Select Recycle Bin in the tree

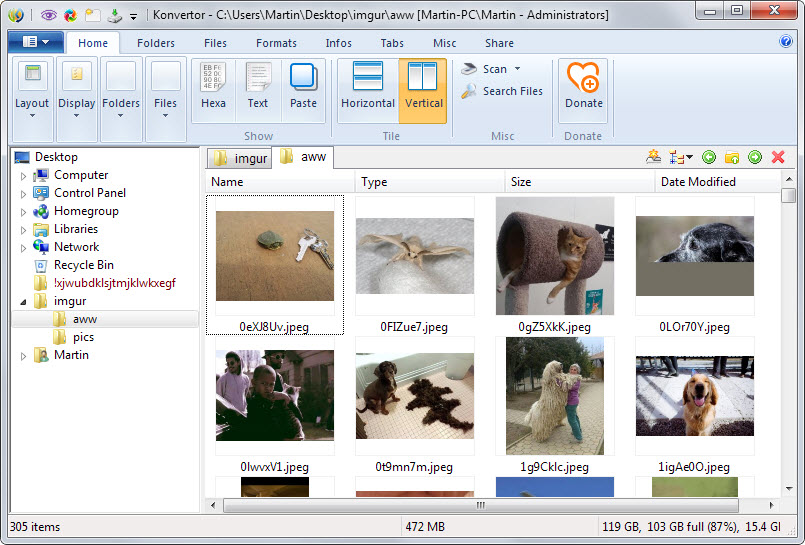84,265
